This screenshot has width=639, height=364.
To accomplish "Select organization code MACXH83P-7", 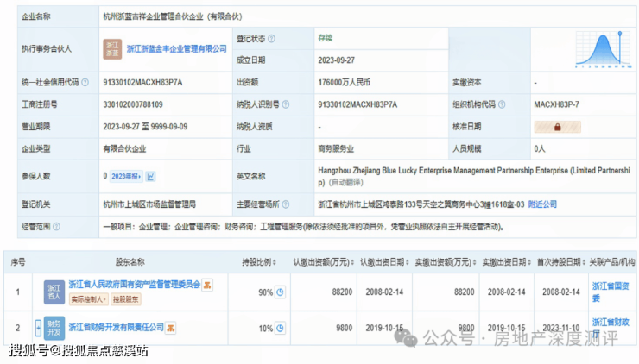I will click(557, 104).
